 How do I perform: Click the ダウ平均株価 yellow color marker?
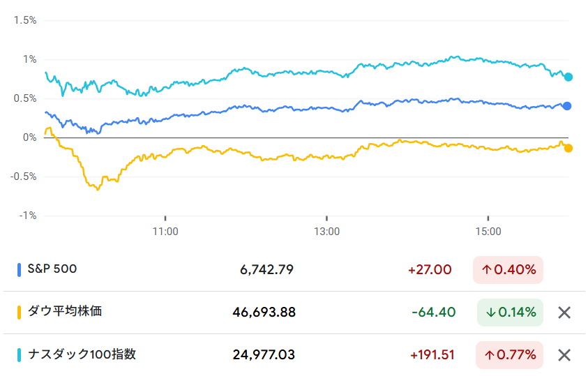pos(19,313)
